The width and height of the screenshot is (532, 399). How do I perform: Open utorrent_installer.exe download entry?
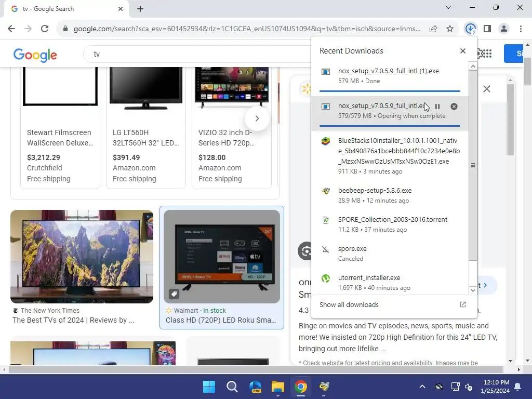(x=390, y=282)
